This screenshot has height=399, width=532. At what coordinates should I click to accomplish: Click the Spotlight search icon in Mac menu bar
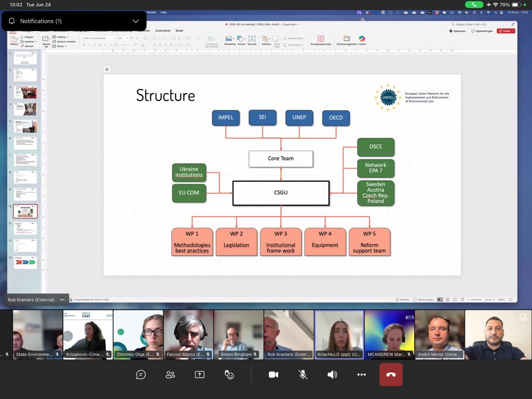click(x=495, y=12)
